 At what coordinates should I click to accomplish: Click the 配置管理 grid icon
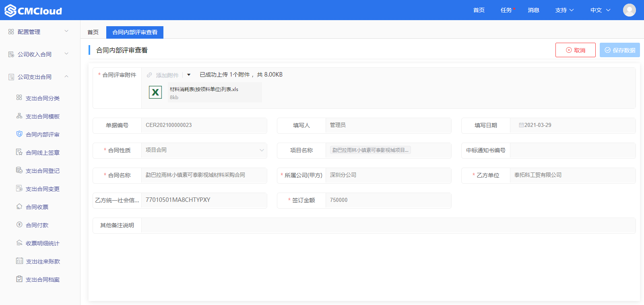pos(11,31)
